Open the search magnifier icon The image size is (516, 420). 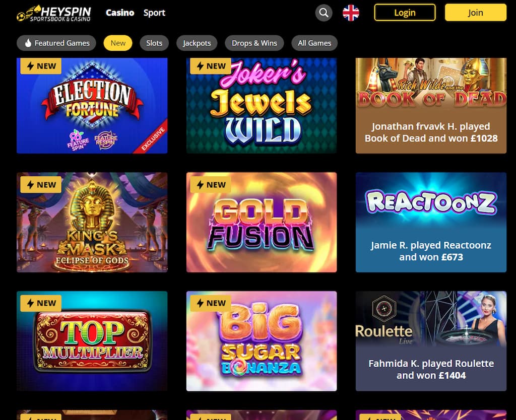pyautogui.click(x=324, y=13)
